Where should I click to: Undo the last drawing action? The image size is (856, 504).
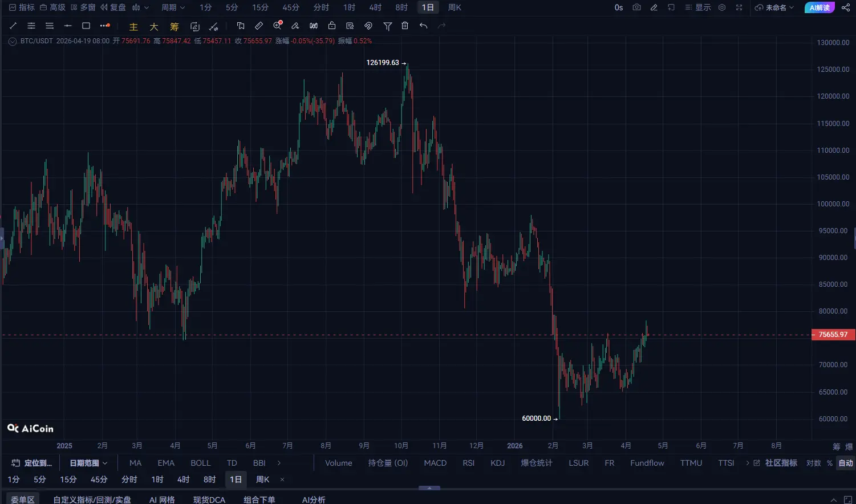(x=423, y=26)
